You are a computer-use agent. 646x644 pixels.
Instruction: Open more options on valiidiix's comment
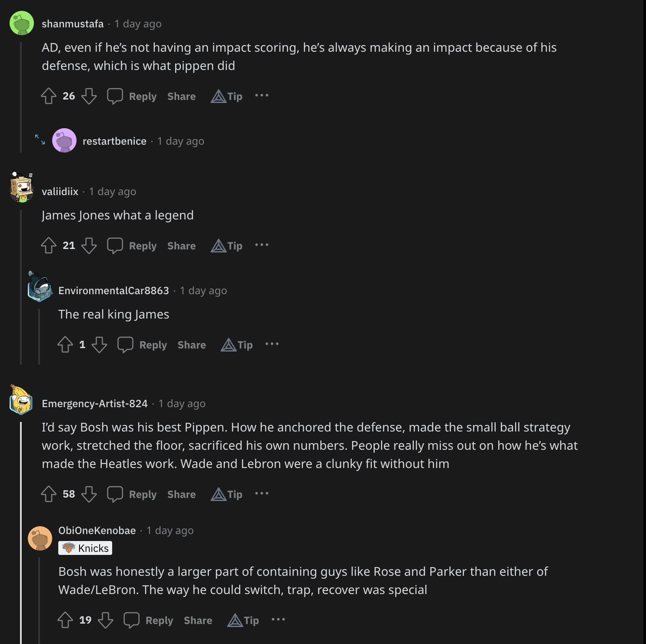click(x=262, y=245)
